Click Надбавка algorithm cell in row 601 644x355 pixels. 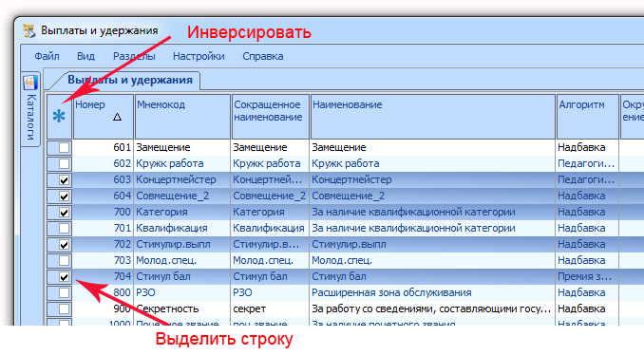click(588, 147)
